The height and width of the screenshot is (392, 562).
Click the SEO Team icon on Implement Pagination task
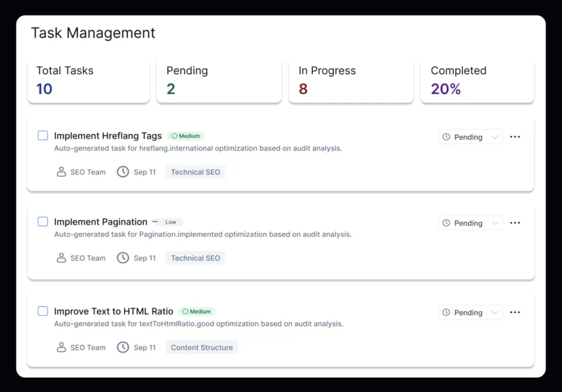(x=61, y=257)
